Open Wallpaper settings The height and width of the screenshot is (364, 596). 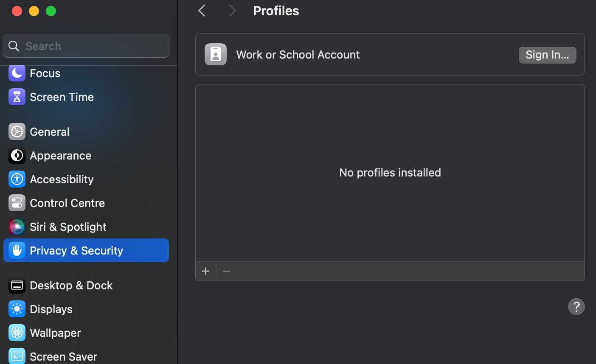(x=86, y=333)
